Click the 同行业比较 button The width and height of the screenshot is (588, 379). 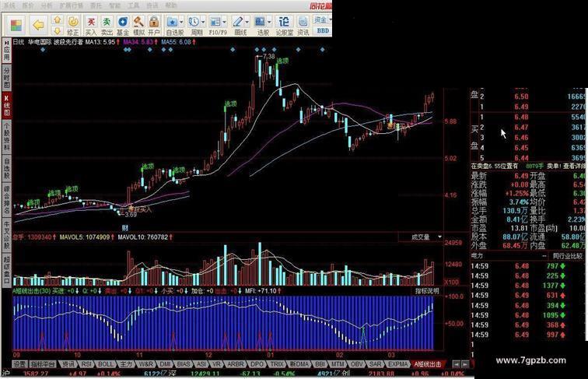567,256
